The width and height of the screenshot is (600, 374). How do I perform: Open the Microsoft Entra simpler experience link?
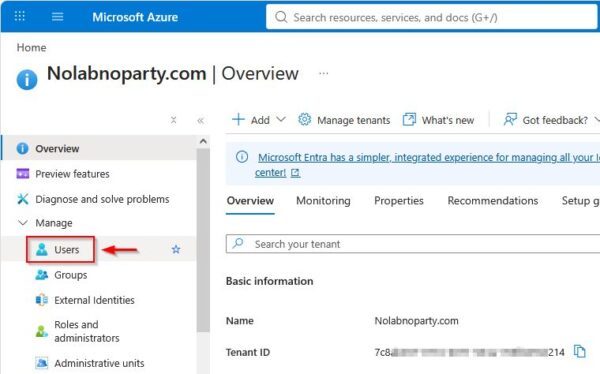click(x=429, y=157)
